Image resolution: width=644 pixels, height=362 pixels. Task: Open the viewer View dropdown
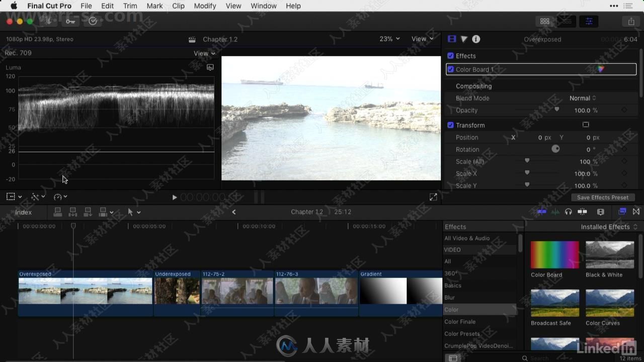(x=422, y=39)
